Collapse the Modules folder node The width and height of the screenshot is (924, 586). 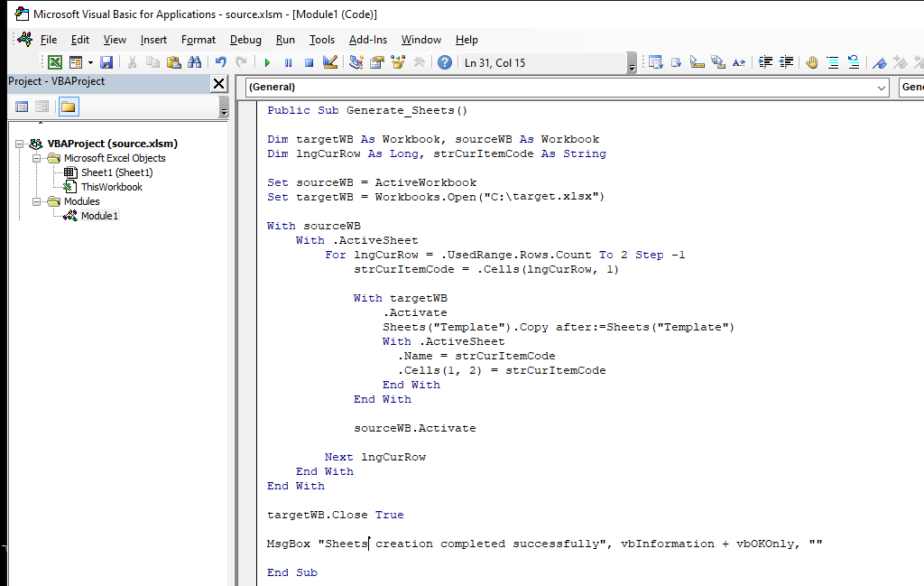pos(38,201)
